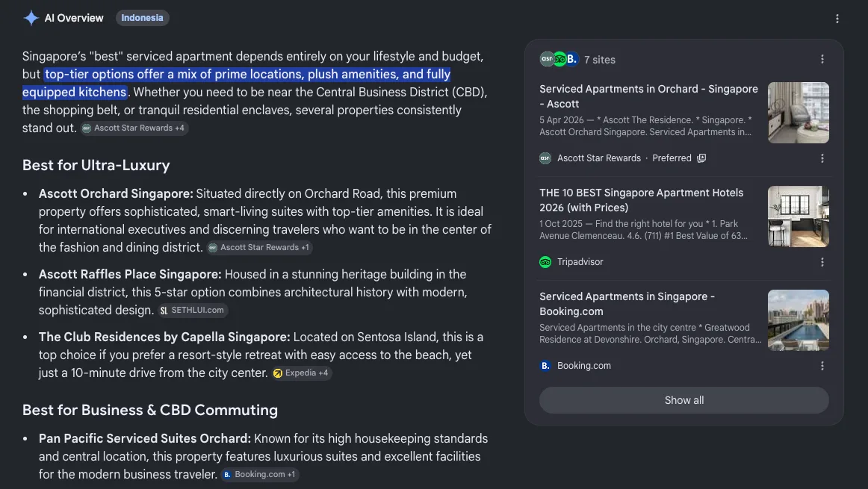Screen dimensions: 868x489
Task: Open Serviced Apartments in Singapore - Booking.com link
Action: coord(627,304)
